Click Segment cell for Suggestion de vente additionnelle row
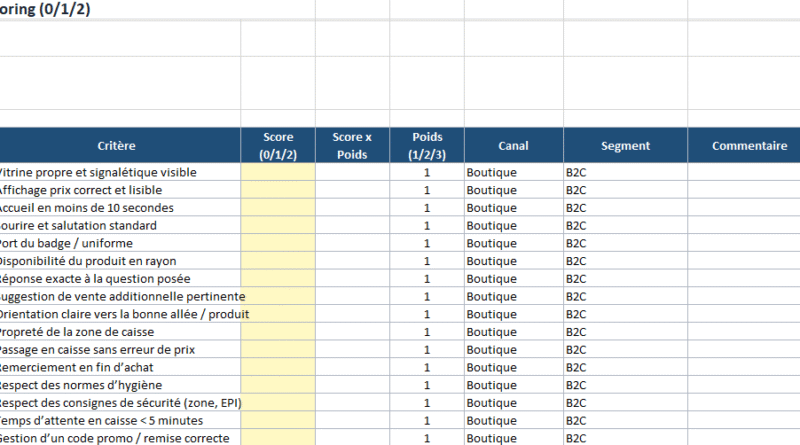Screen dimensions: 800x445 pyautogui.click(x=625, y=297)
